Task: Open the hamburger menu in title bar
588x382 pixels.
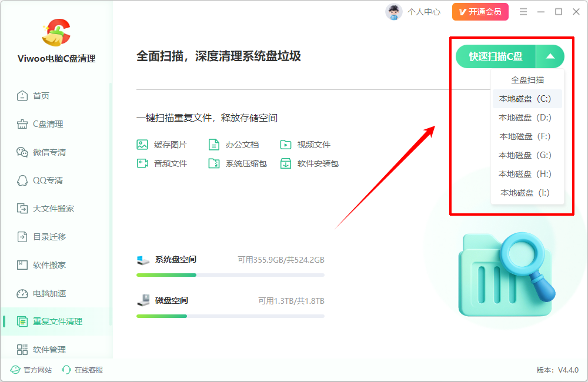Action: click(523, 12)
